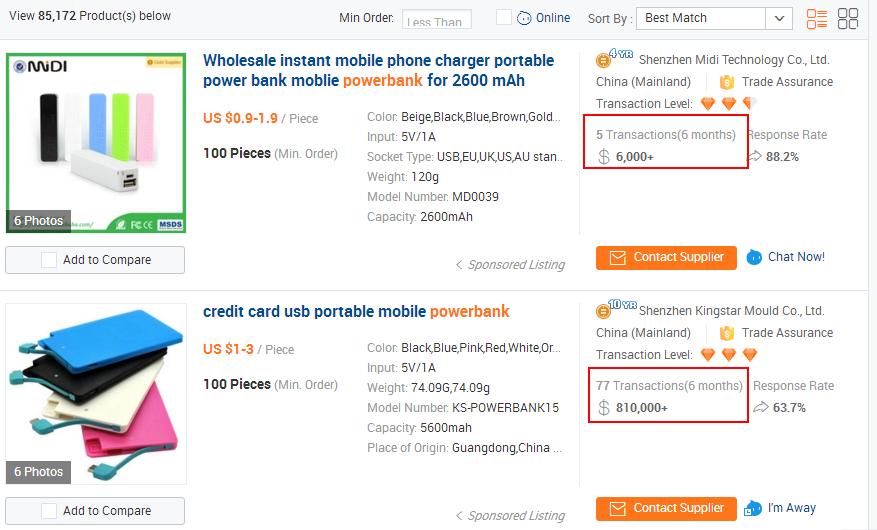Switch to grid view layout icon

point(848,18)
